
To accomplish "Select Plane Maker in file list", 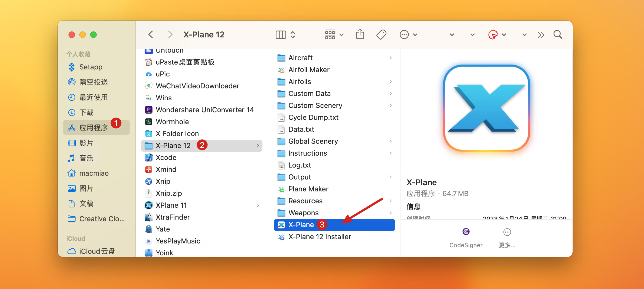I will (x=308, y=189).
